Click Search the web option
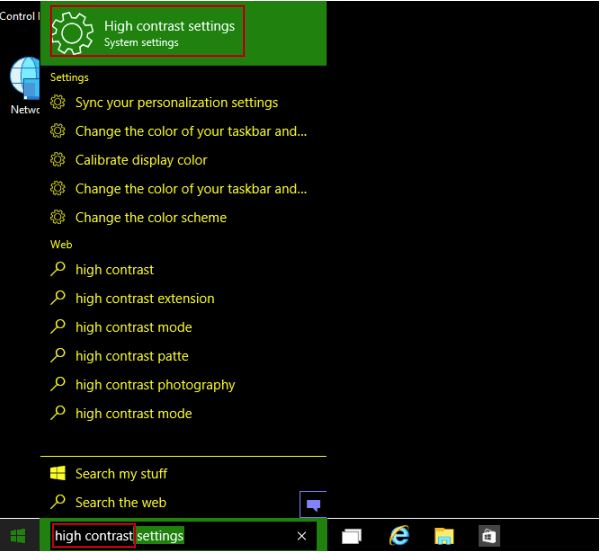 pos(120,503)
